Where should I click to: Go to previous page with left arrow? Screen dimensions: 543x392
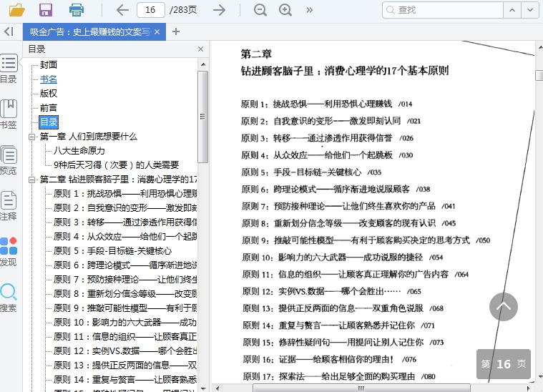(122, 10)
